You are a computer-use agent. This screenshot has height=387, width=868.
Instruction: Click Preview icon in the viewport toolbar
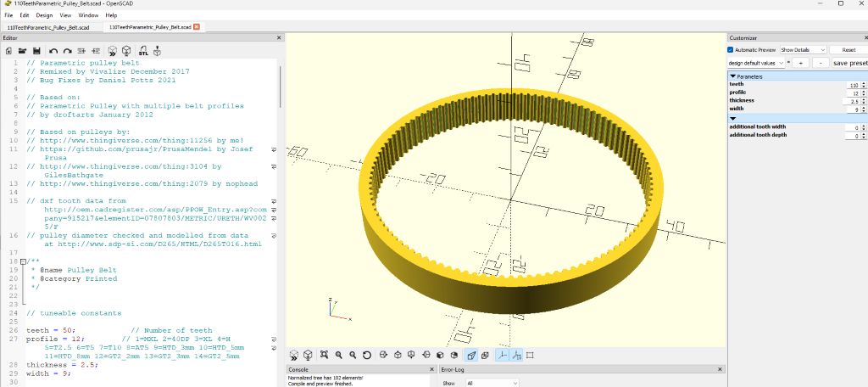click(x=294, y=355)
